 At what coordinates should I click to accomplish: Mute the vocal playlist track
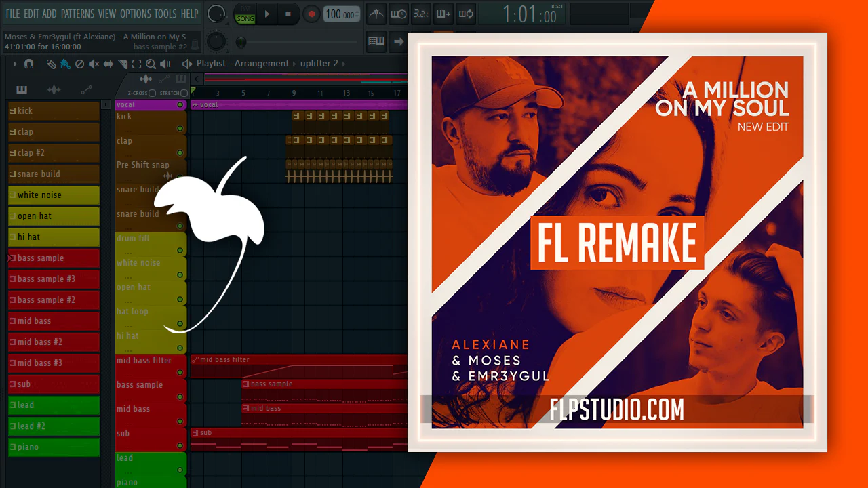pos(180,105)
